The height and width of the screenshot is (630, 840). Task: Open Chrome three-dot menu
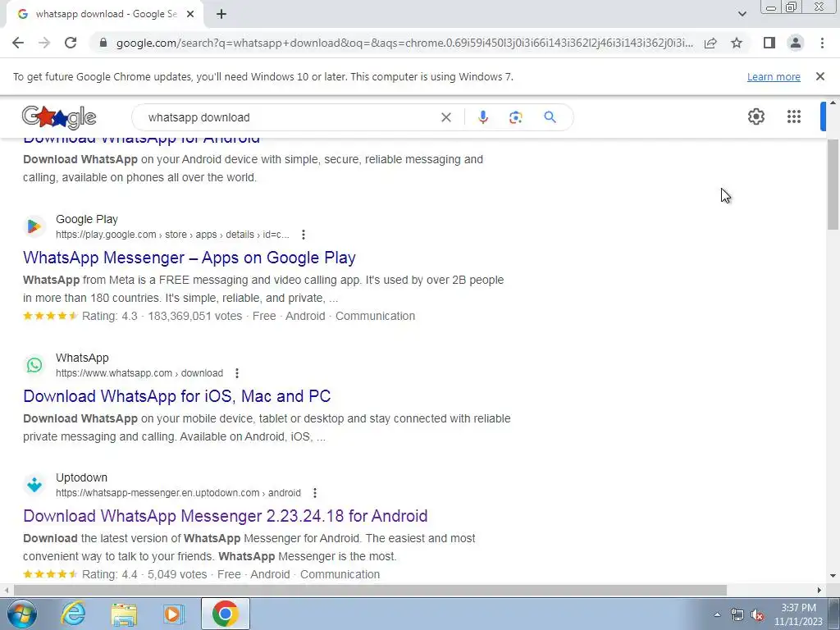tap(822, 43)
